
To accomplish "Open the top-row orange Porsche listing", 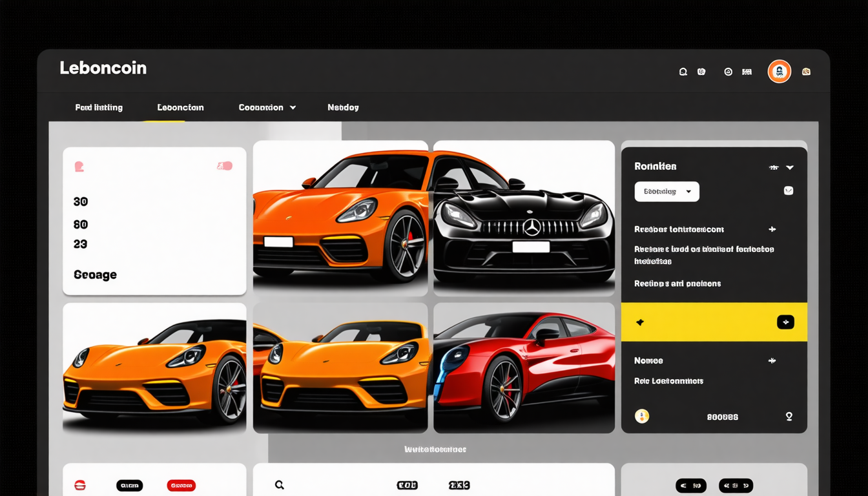I will click(x=340, y=218).
